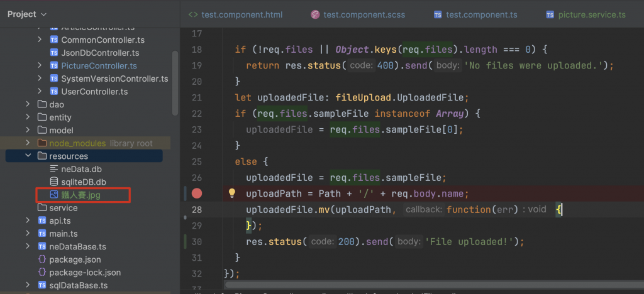This screenshot has width=644, height=294.
Task: Click the 鐵人賽.jpg image file icon
Action: tap(54, 195)
